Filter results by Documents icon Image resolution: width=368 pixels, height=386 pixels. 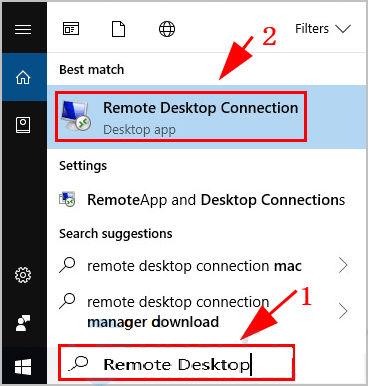coord(118,29)
